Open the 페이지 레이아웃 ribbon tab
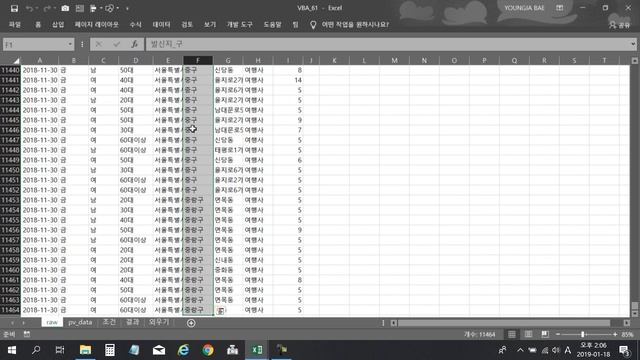The height and width of the screenshot is (360, 640). [x=97, y=24]
